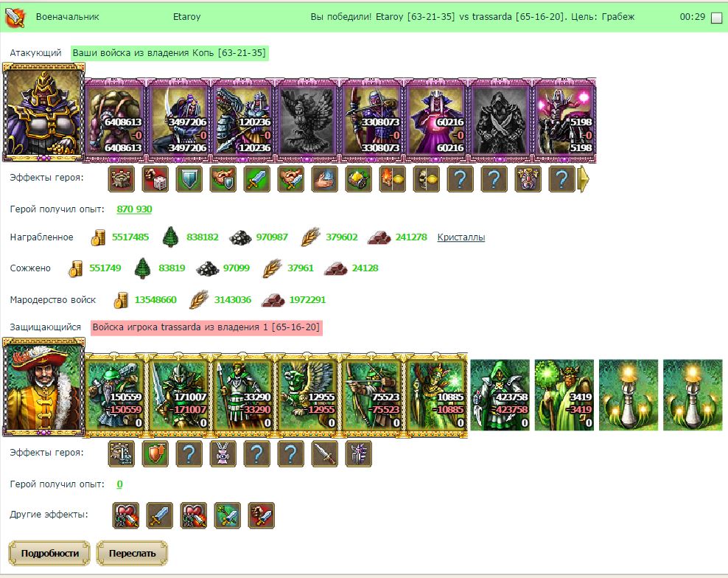Click the defender hero portrait with red hat

pos(43,388)
